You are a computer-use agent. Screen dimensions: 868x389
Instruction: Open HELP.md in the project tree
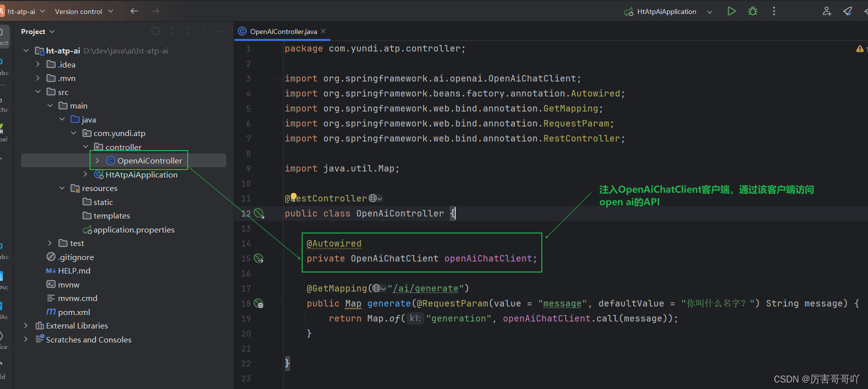coord(74,270)
